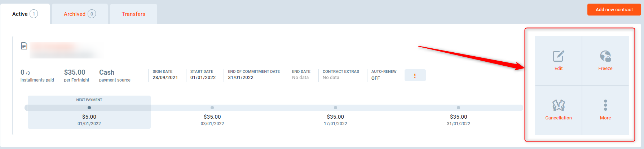This screenshot has width=644, height=149.
Task: Click the contract document icon
Action: (x=24, y=46)
